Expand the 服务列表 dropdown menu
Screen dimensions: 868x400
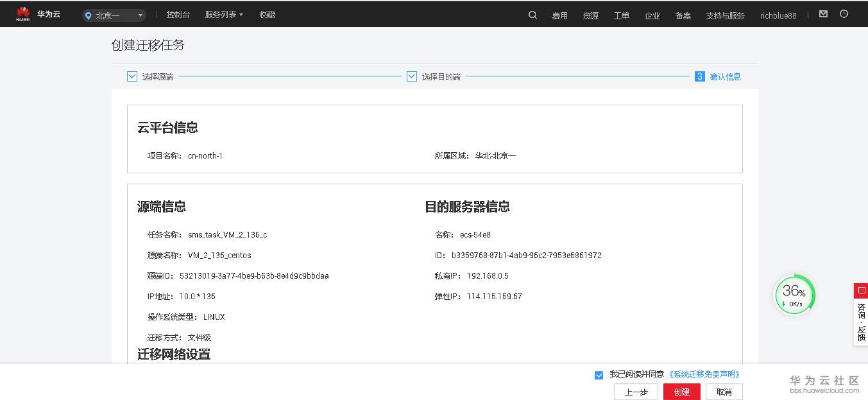[x=224, y=15]
